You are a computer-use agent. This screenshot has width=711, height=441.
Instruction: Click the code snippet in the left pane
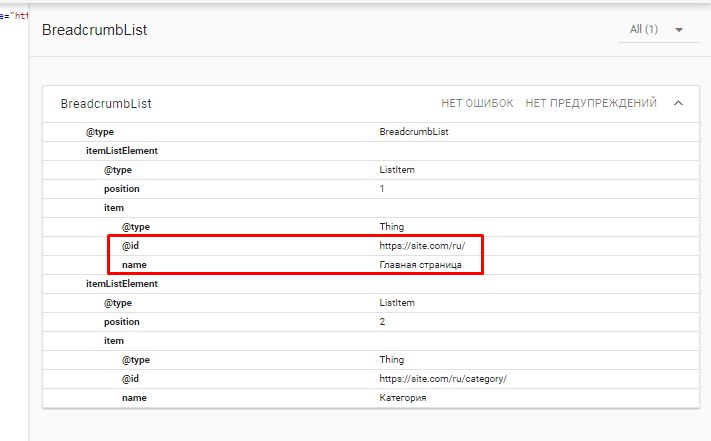(14, 16)
